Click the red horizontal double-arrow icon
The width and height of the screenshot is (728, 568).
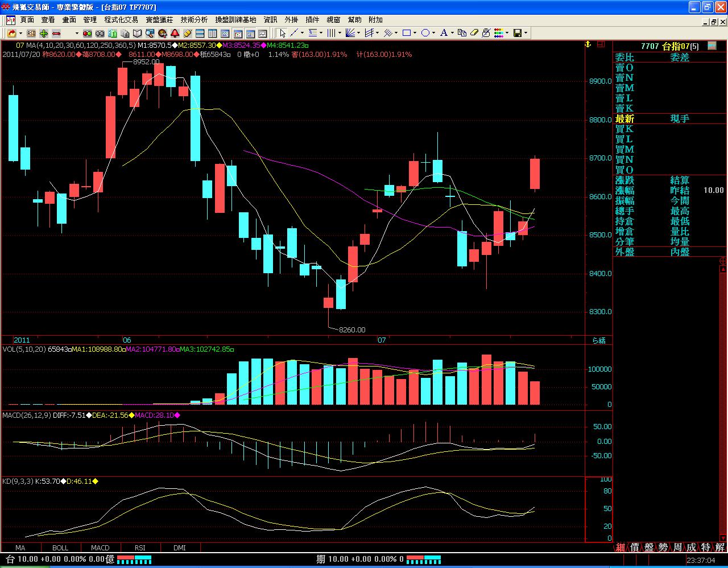pos(56,33)
